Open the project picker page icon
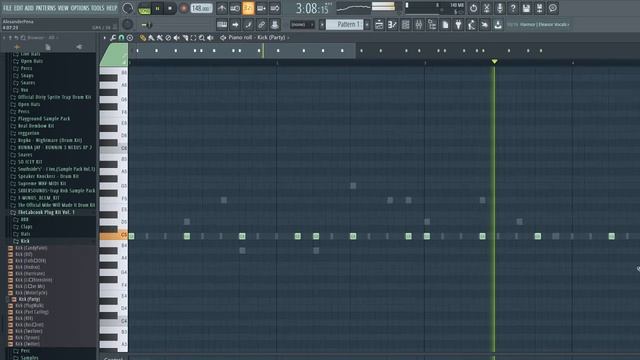 click(x=445, y=25)
